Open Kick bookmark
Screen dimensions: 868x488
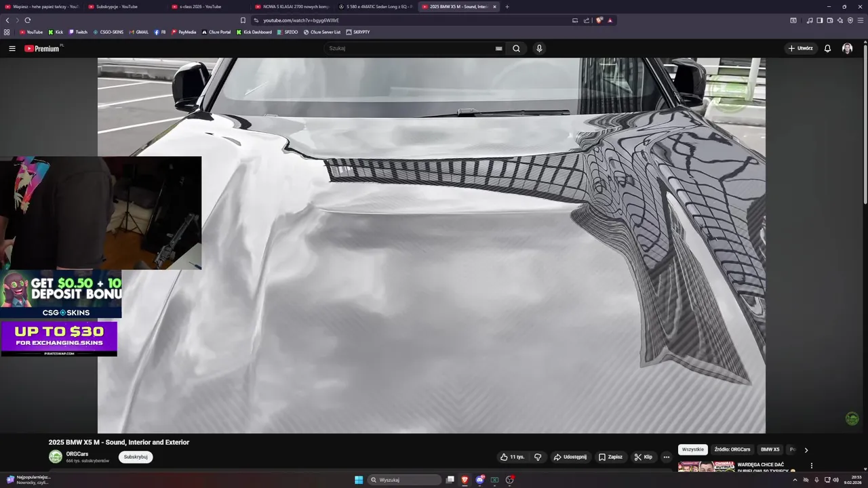pyautogui.click(x=56, y=32)
